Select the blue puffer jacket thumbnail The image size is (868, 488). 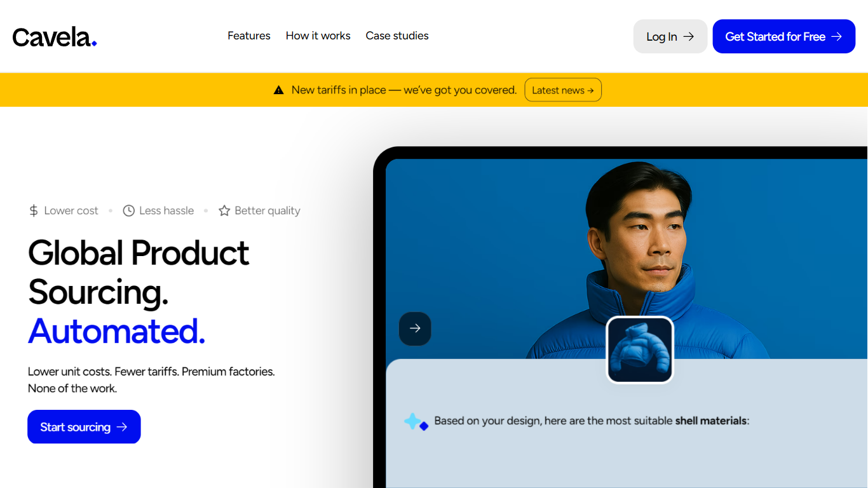click(x=640, y=350)
